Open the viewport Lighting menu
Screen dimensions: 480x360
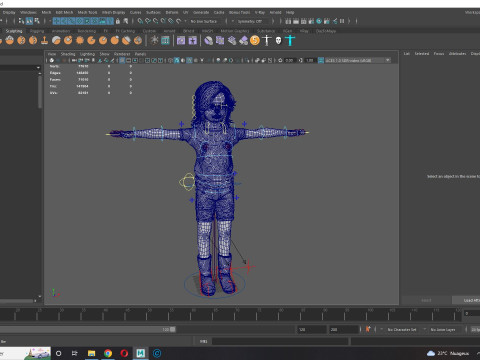[x=87, y=54]
